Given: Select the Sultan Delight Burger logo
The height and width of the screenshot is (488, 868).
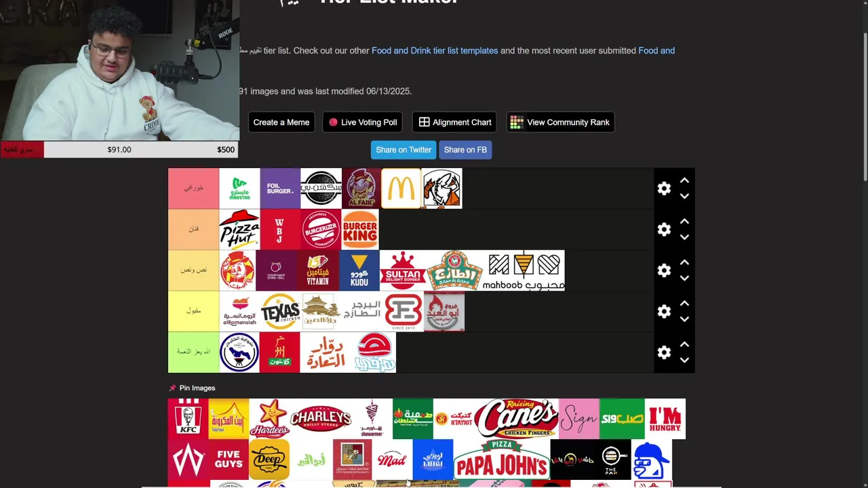Looking at the screenshot, I should [x=403, y=270].
